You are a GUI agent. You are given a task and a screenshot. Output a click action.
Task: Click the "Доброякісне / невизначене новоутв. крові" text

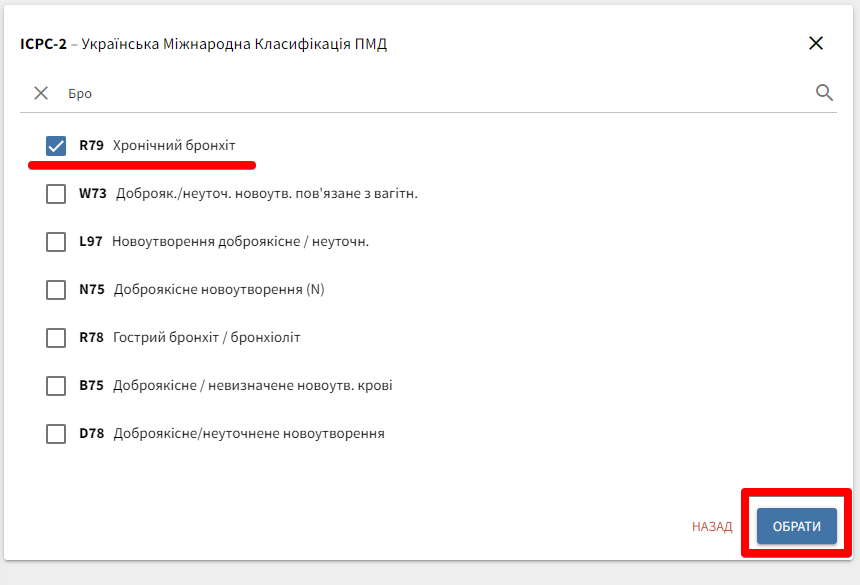(252, 386)
